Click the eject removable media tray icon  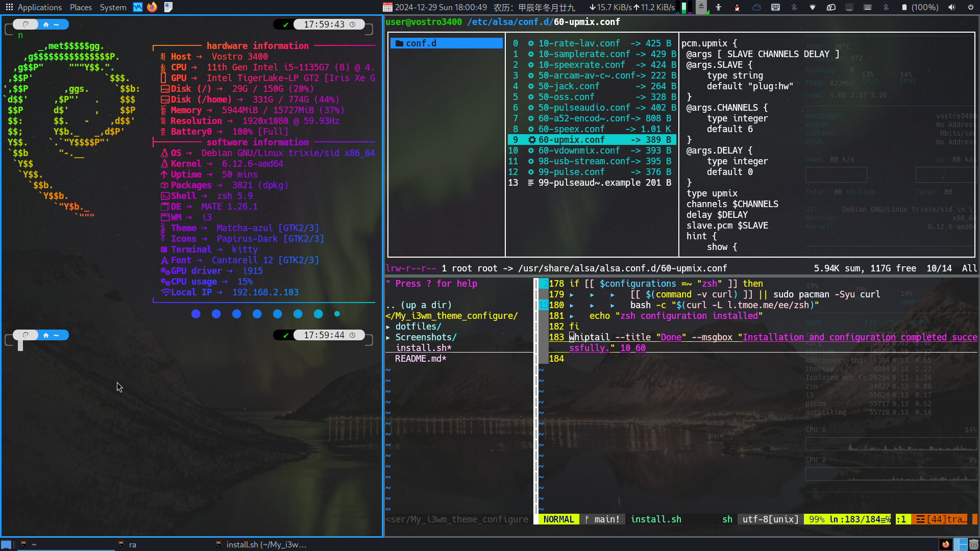coord(701,7)
